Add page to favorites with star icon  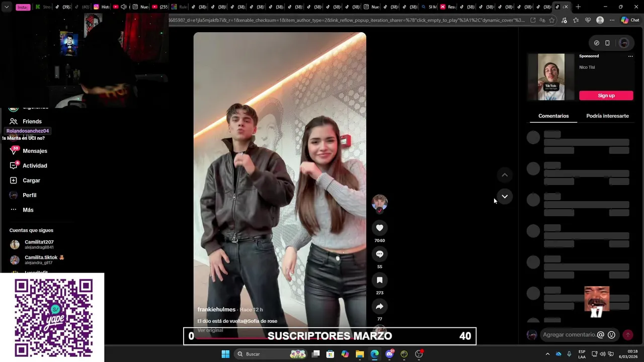[x=552, y=20]
